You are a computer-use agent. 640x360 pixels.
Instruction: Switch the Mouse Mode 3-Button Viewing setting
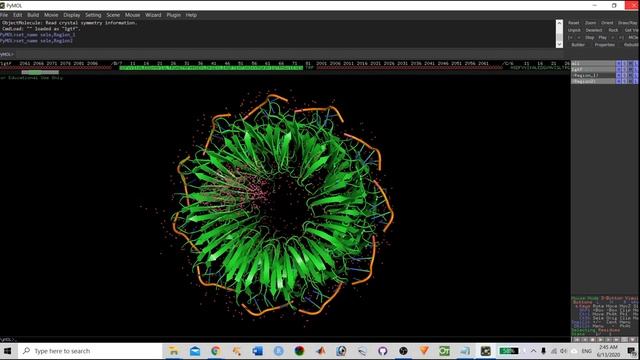[x=605, y=298]
